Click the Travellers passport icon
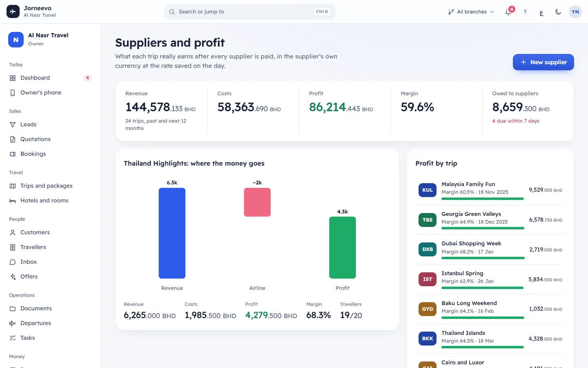Image resolution: width=588 pixels, height=368 pixels. point(13,247)
